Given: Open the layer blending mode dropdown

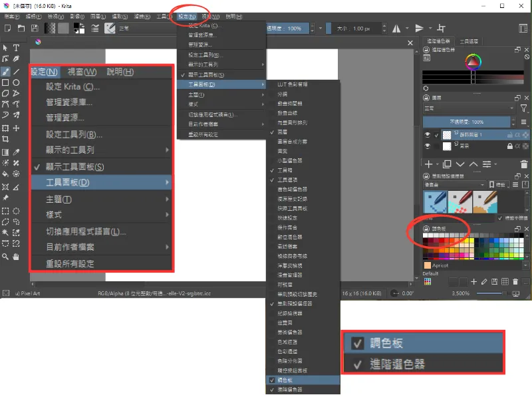Looking at the screenshot, I should click(x=469, y=108).
